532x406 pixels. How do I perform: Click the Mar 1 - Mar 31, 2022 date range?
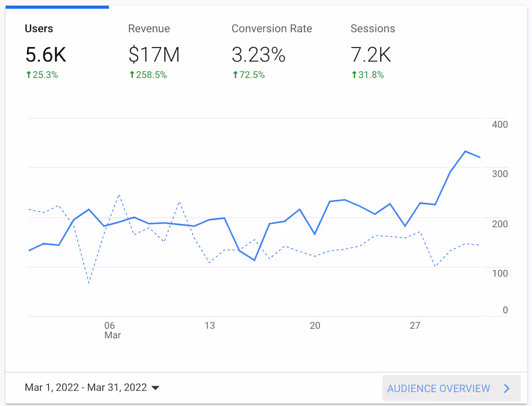pos(86,388)
